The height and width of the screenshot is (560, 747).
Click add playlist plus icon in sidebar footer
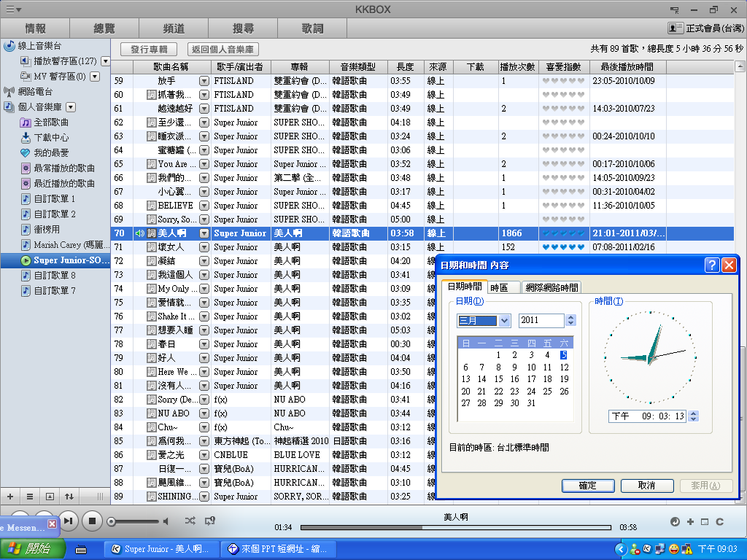click(x=10, y=497)
